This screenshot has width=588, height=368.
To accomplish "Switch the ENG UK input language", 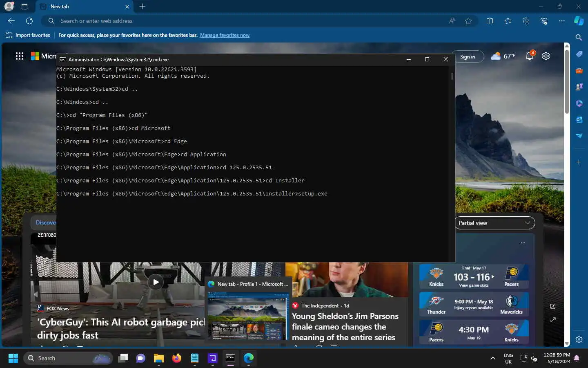I will coord(508,358).
